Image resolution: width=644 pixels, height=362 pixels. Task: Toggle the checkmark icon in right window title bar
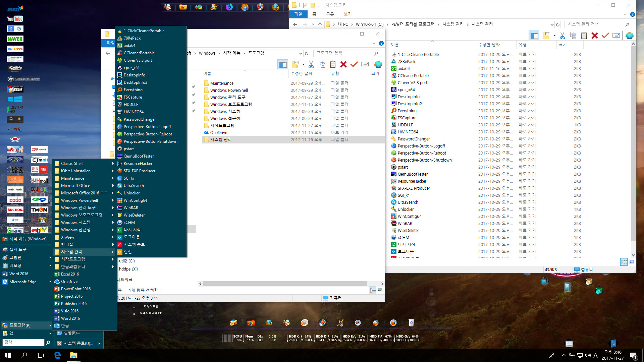(305, 5)
